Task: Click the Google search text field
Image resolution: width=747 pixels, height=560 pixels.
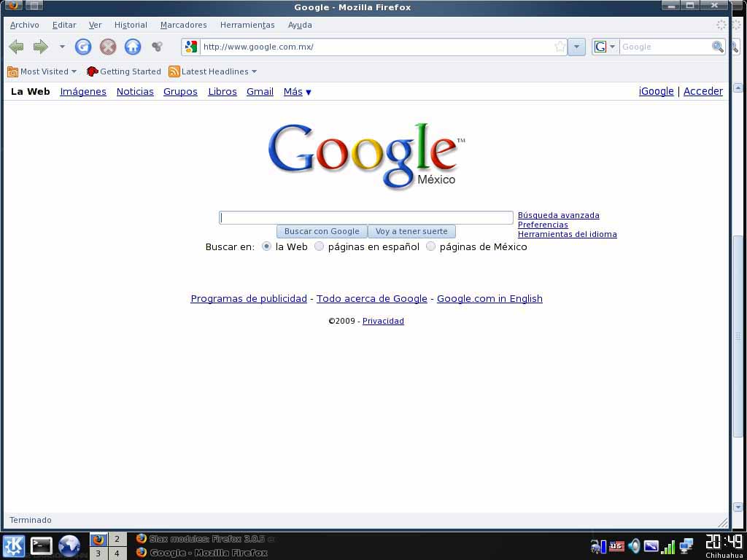Action: [x=366, y=217]
